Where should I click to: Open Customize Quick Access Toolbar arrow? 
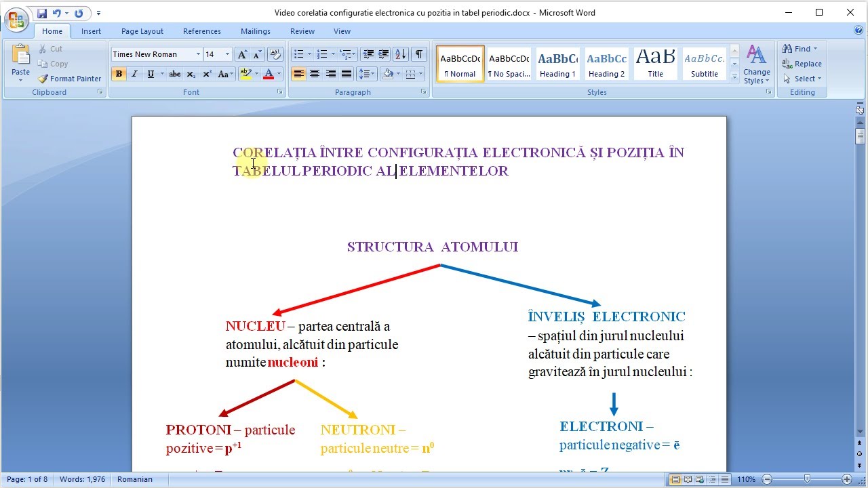(x=98, y=13)
